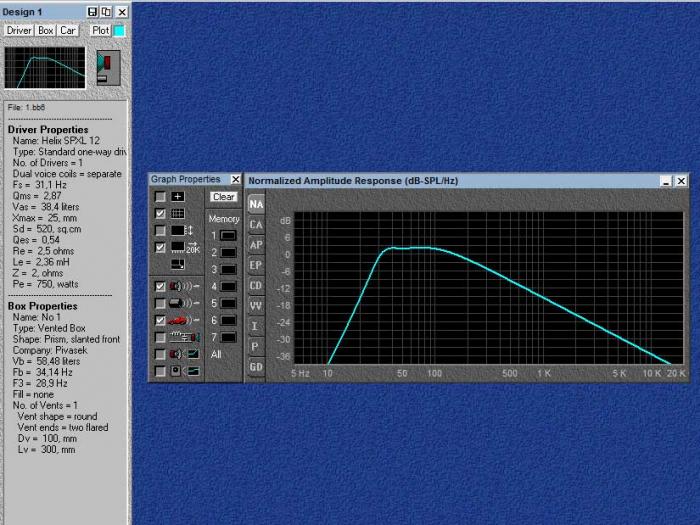Select memory slot 7 icon

click(x=228, y=337)
